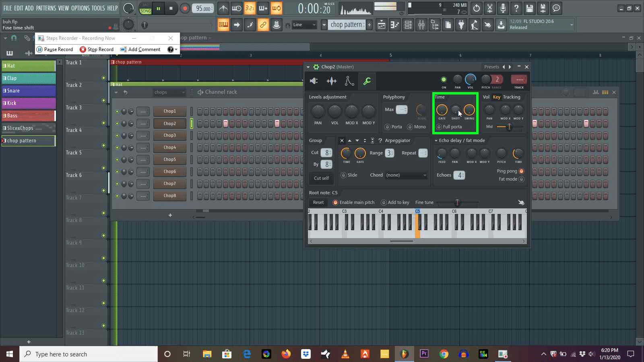Viewport: 644px width, 362px height.
Task: Open audio editor scissors icon
Action: (x=490, y=8)
